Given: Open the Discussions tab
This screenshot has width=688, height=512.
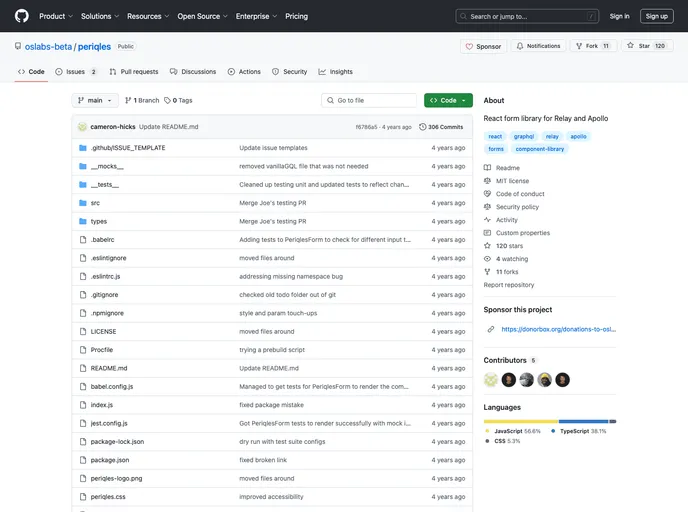Looking at the screenshot, I should pos(193,72).
